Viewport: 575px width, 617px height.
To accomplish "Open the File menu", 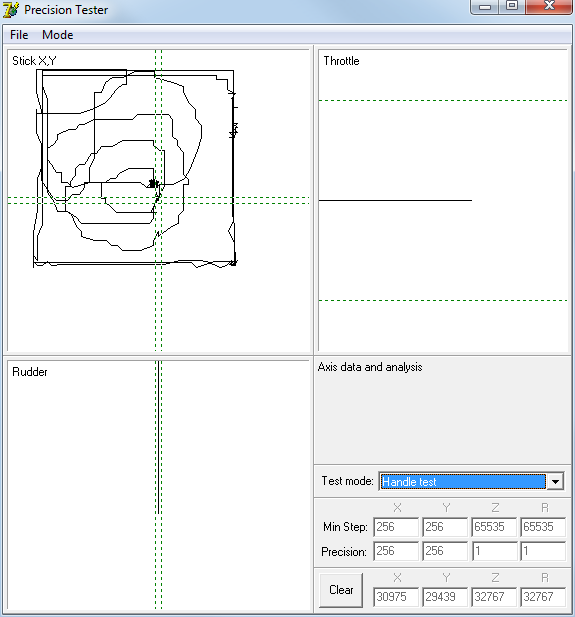I will click(x=19, y=35).
